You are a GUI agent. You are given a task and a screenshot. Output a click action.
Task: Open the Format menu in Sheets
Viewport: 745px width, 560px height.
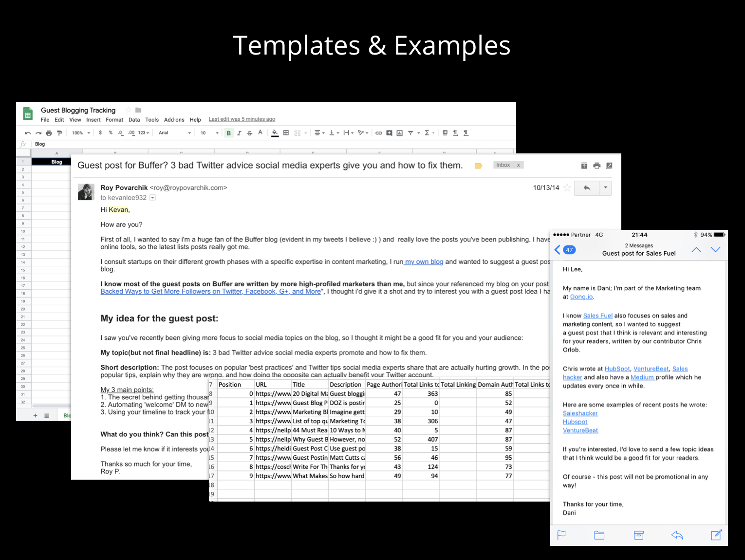click(x=114, y=120)
